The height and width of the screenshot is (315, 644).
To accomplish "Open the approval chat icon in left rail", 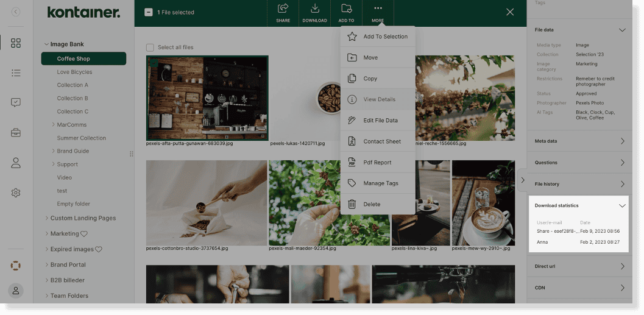I will (x=16, y=103).
